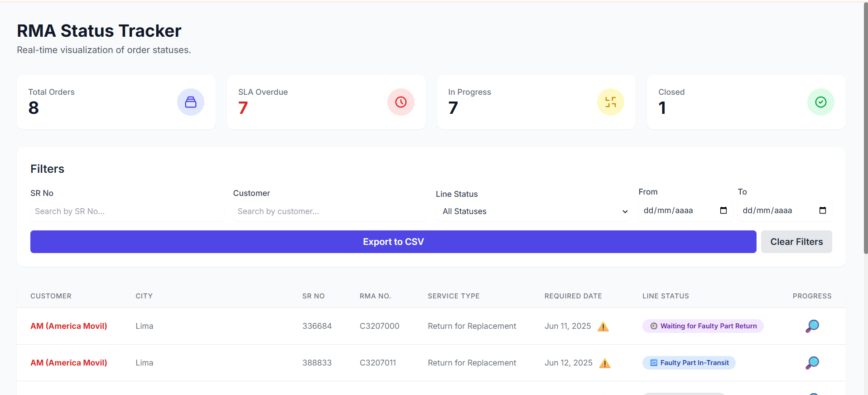
Task: Click the To date input
Action: click(785, 210)
